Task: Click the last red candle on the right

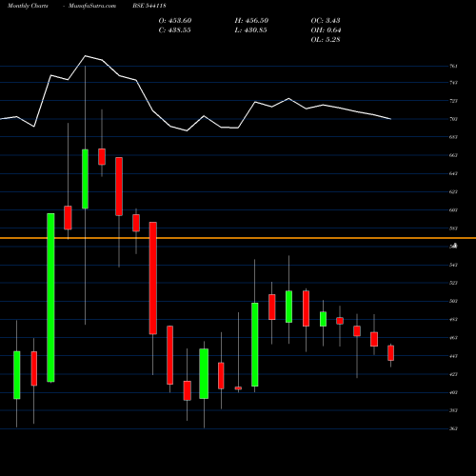Action: pyautogui.click(x=390, y=353)
